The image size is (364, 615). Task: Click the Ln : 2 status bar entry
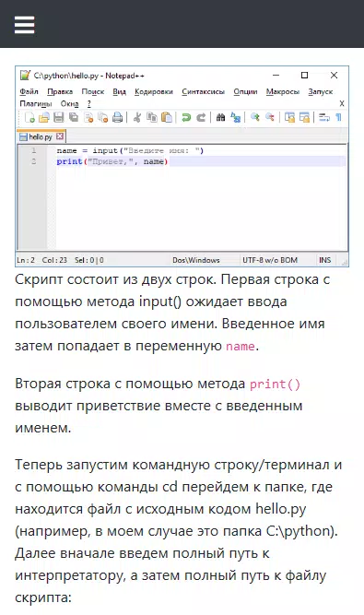tap(26, 260)
